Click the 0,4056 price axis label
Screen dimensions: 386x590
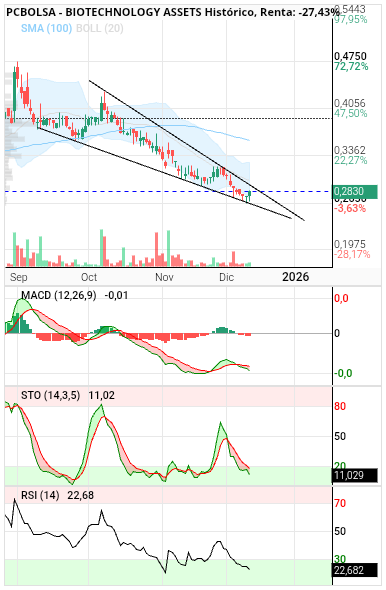pyautogui.click(x=350, y=103)
